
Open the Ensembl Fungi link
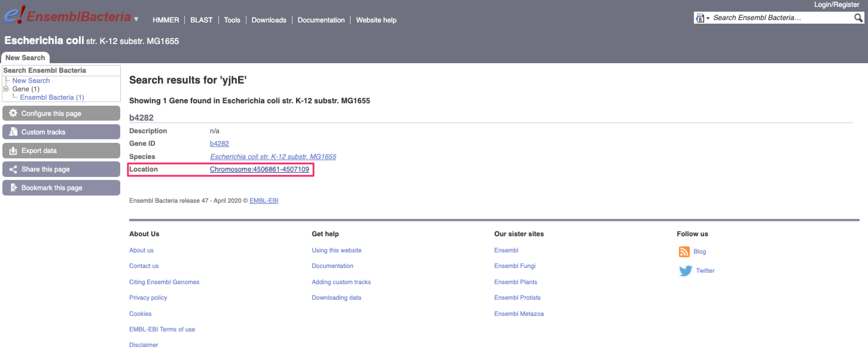pos(514,266)
